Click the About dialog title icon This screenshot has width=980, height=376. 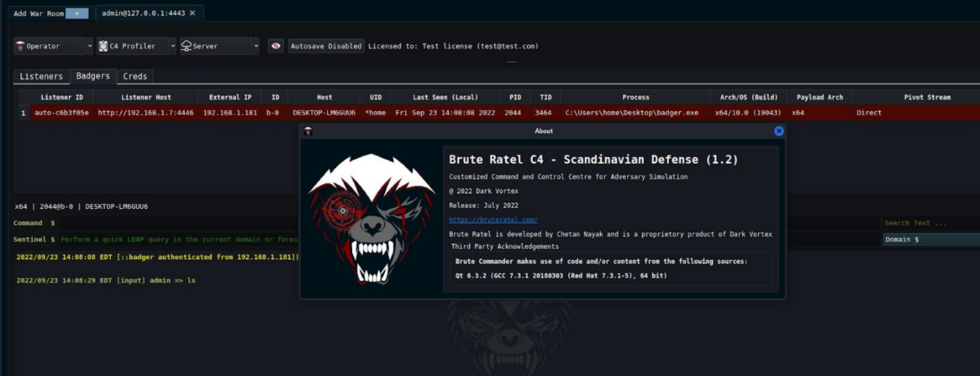tap(308, 131)
